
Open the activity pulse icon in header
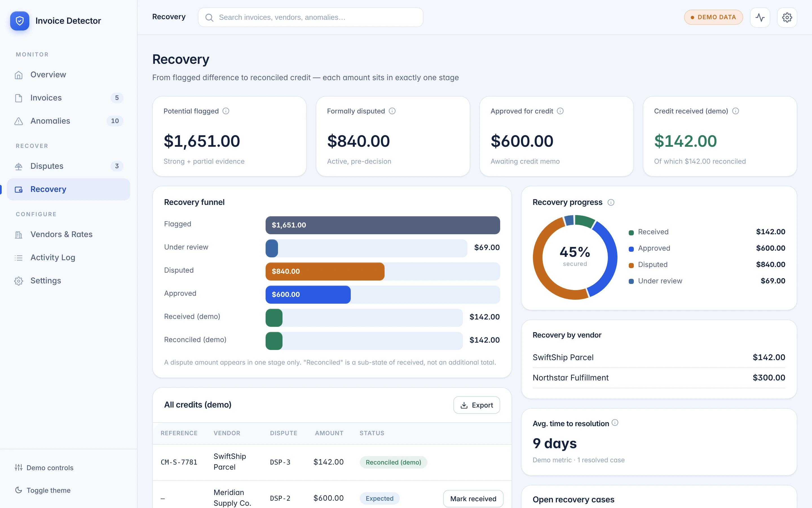point(760,17)
